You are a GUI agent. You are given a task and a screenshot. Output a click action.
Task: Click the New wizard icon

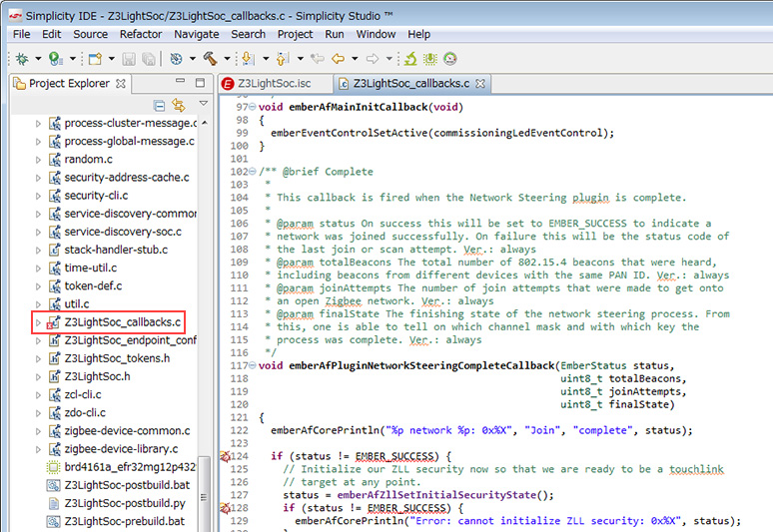click(x=95, y=59)
